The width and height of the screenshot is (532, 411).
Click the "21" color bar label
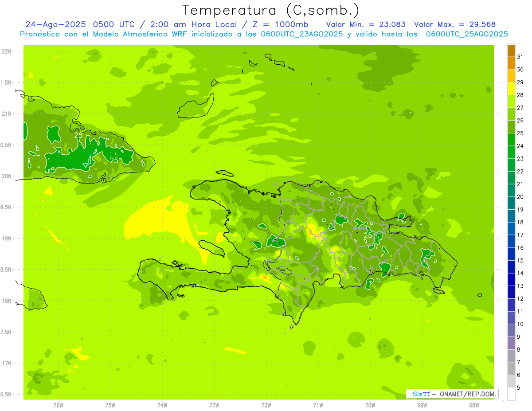point(520,184)
